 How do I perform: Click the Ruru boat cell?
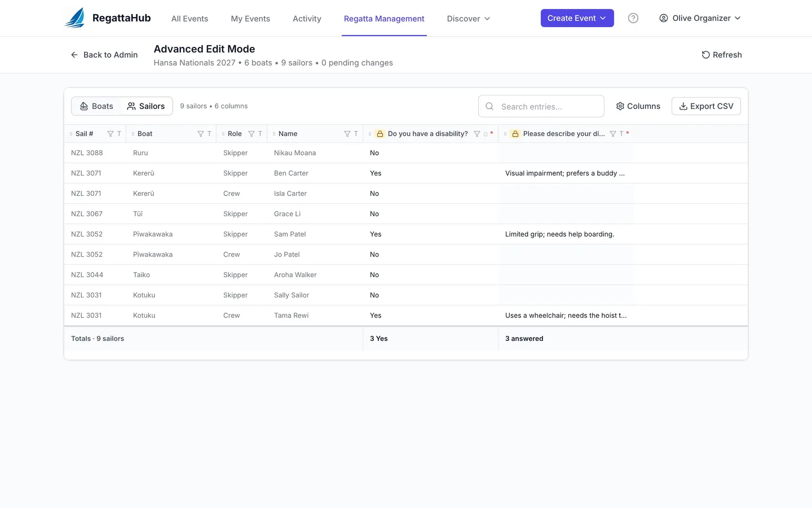pos(171,153)
